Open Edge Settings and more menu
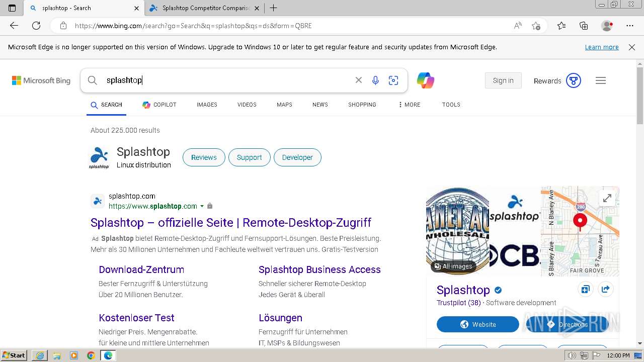The height and width of the screenshot is (362, 644). pyautogui.click(x=630, y=26)
